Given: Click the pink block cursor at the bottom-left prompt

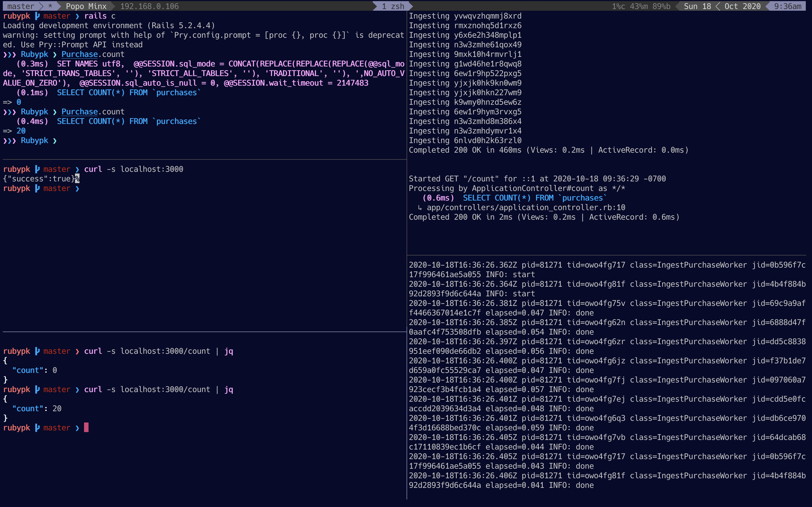Looking at the screenshot, I should pos(86,428).
